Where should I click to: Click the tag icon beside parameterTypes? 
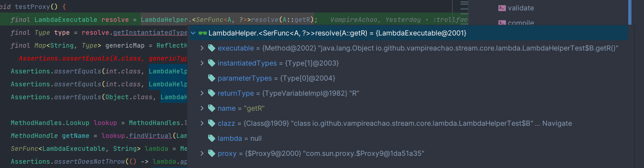[x=212, y=78]
